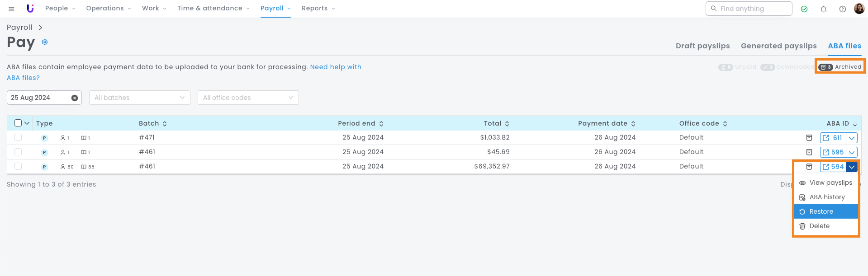
Task: Toggle the select-all checkbox in table header
Action: pos(18,123)
